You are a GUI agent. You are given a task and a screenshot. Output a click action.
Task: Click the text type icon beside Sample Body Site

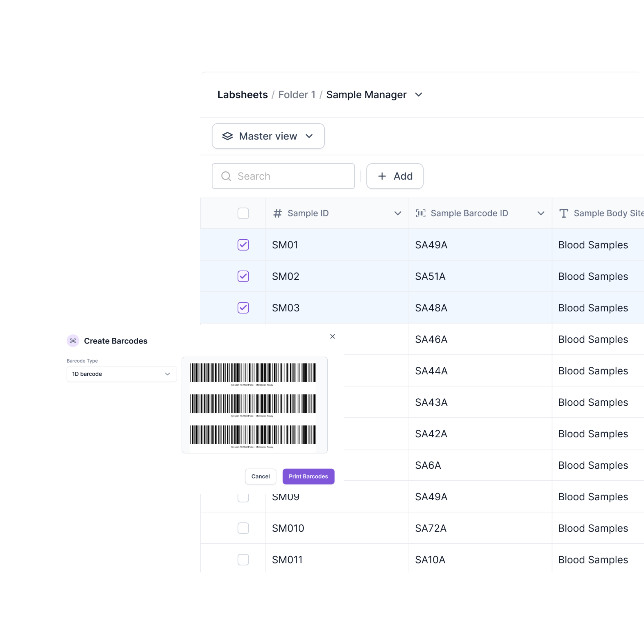coord(563,213)
